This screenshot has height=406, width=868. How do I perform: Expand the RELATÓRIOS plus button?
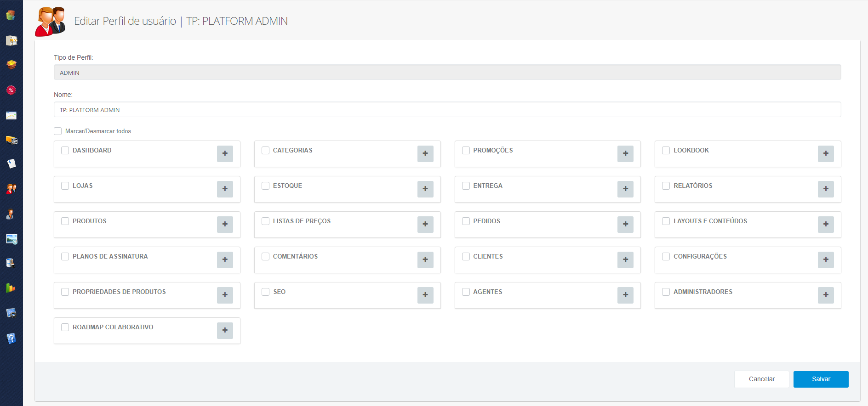click(x=826, y=189)
